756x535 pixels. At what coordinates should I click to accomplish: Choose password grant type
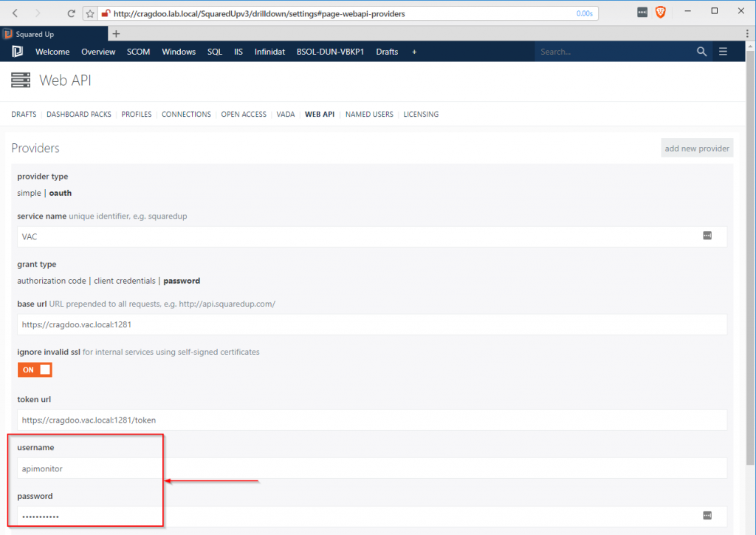click(x=182, y=281)
